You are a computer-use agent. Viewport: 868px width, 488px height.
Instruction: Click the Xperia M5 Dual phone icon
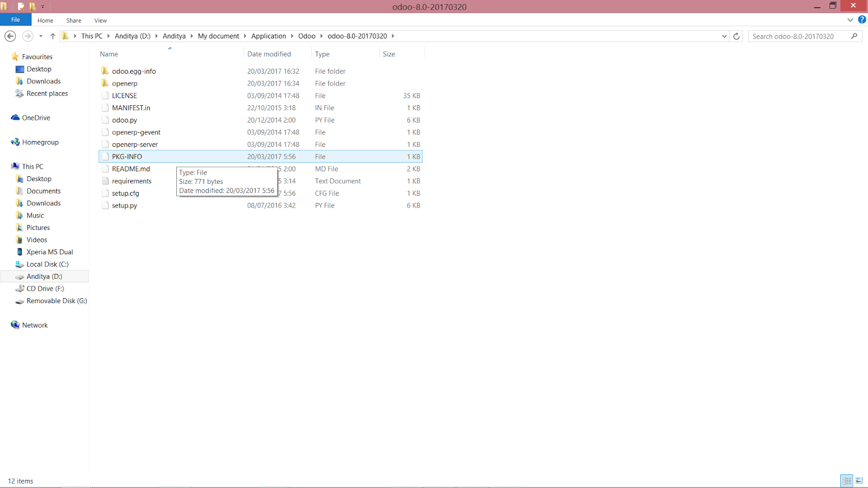tap(20, 252)
